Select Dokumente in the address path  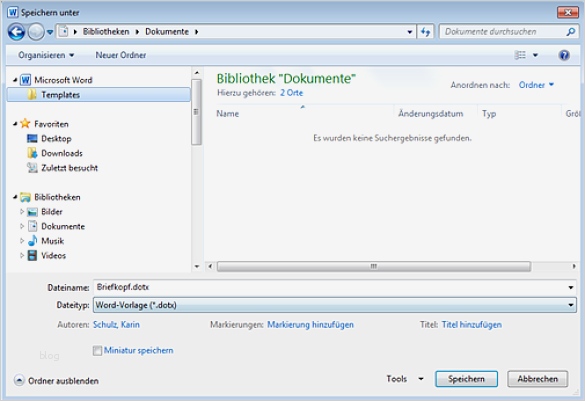click(167, 32)
